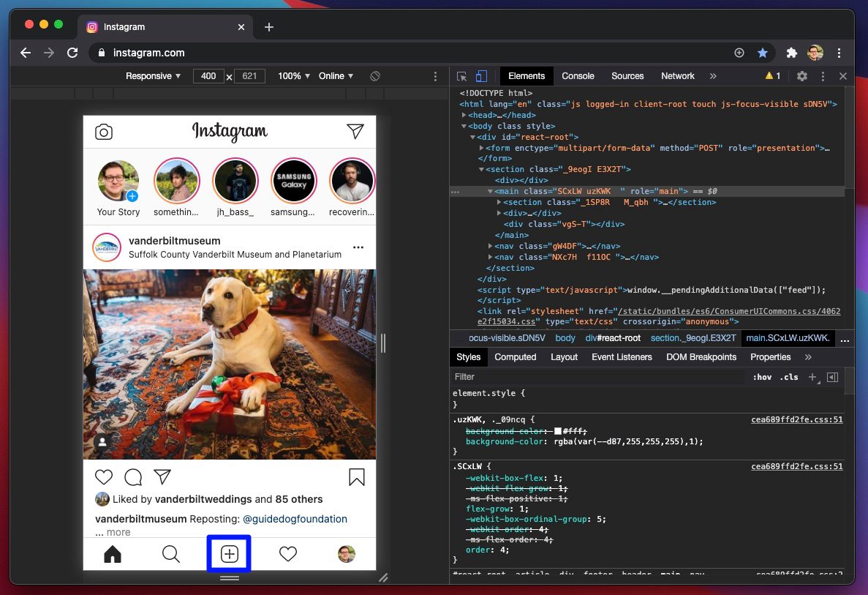This screenshot has width=868, height=595.
Task: Expand the nav class NXc7H node
Action: [x=491, y=257]
